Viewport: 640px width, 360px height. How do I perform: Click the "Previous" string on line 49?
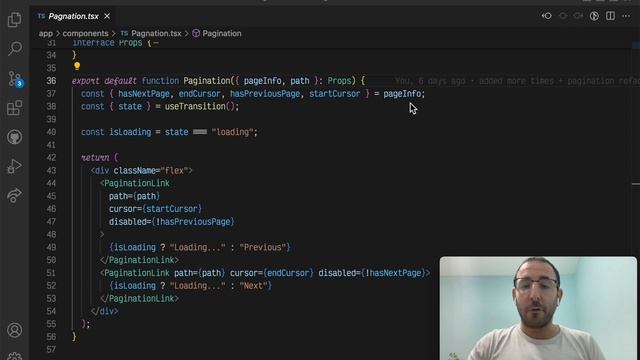[x=262, y=248]
